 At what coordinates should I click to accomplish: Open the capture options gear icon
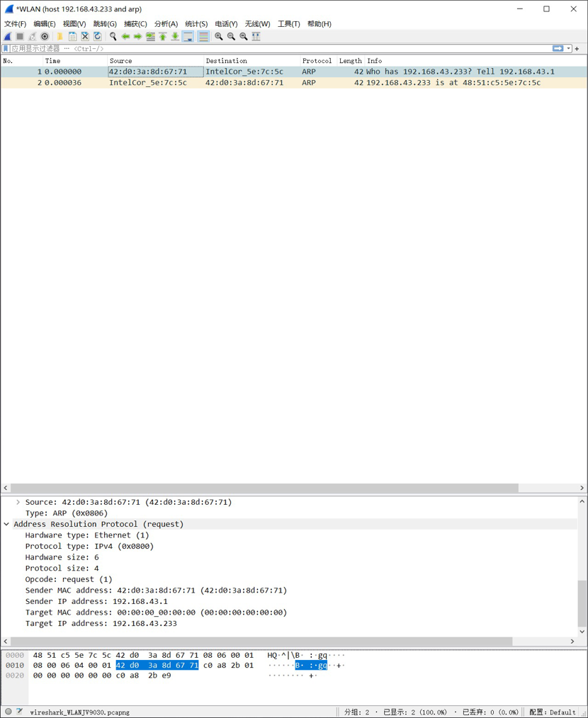pos(45,37)
